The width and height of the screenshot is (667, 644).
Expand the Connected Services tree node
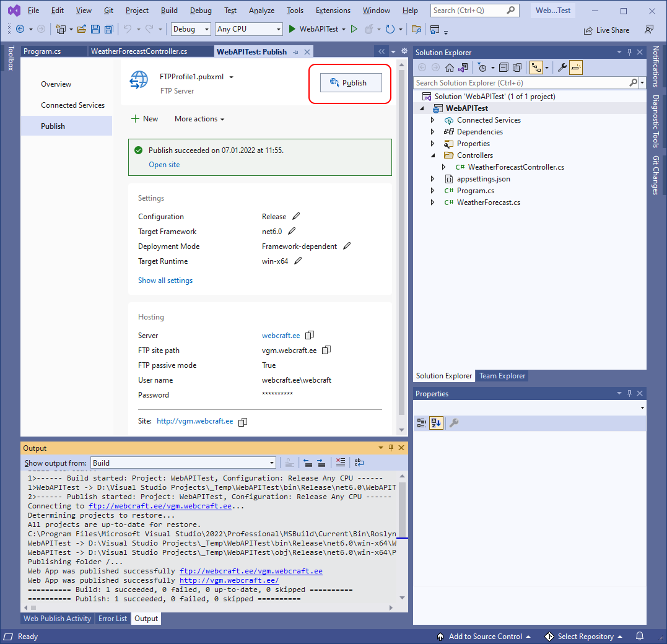point(432,120)
